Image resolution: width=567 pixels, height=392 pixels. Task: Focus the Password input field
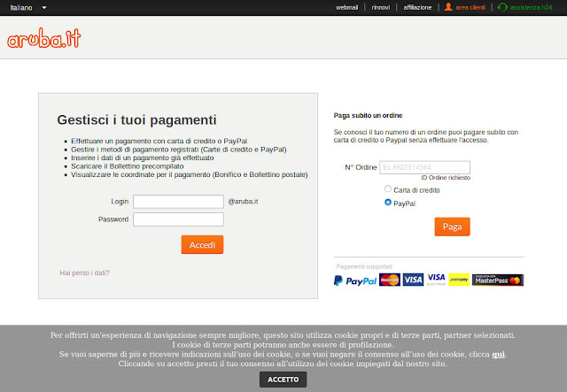178,219
